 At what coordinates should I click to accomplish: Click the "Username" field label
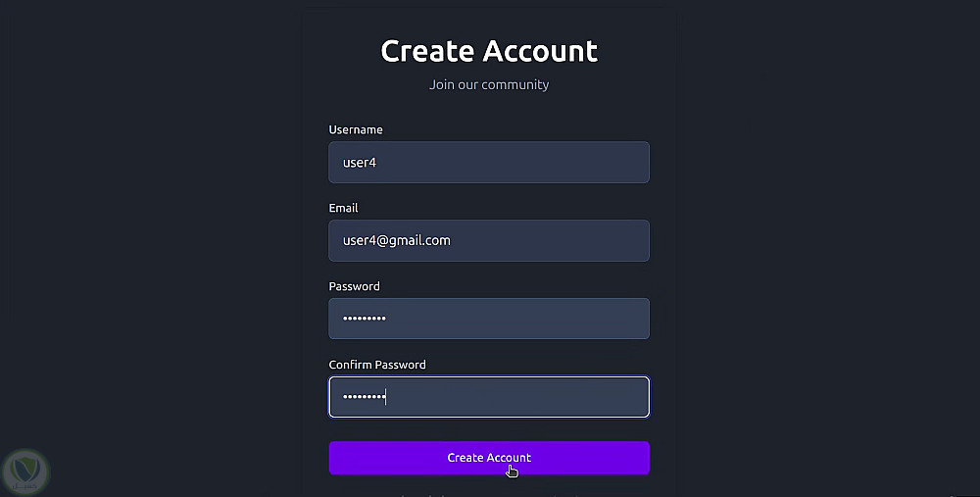tap(356, 129)
